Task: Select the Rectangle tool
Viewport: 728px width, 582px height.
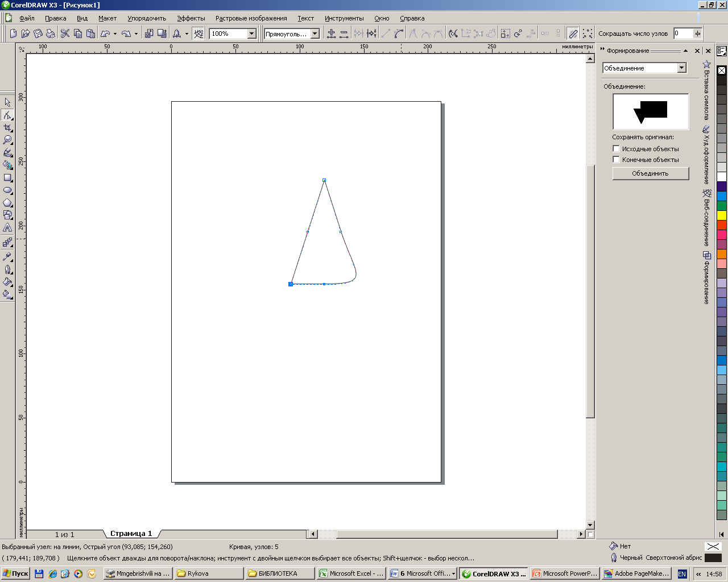Action: pyautogui.click(x=7, y=177)
